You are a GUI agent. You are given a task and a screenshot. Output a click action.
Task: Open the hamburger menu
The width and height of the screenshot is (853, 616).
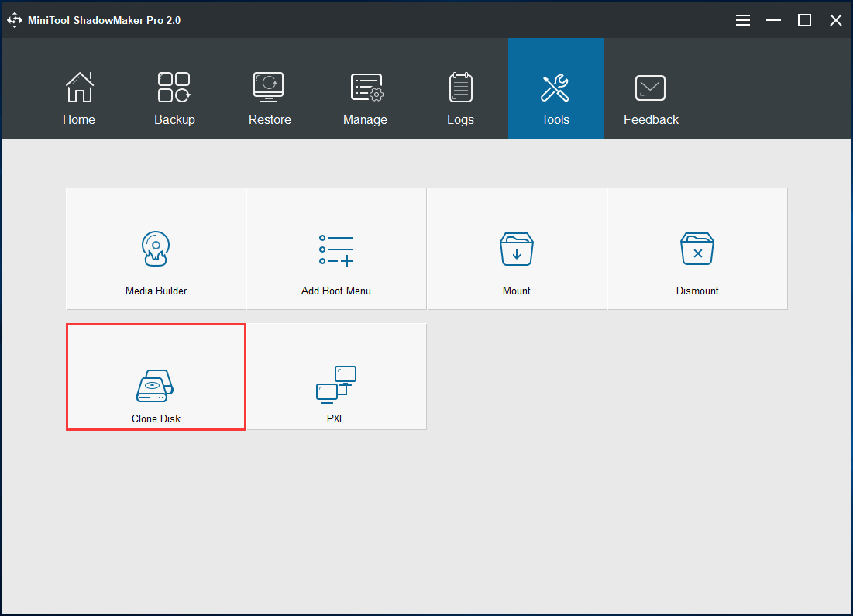point(742,19)
